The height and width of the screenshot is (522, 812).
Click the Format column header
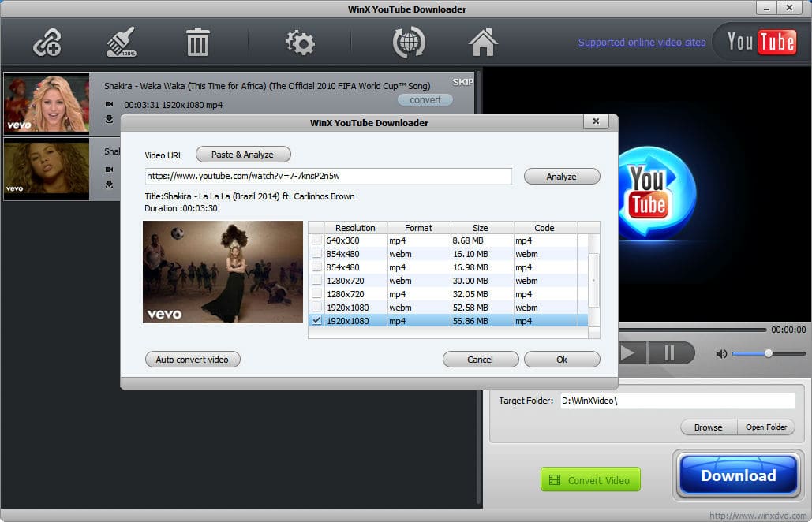418,228
